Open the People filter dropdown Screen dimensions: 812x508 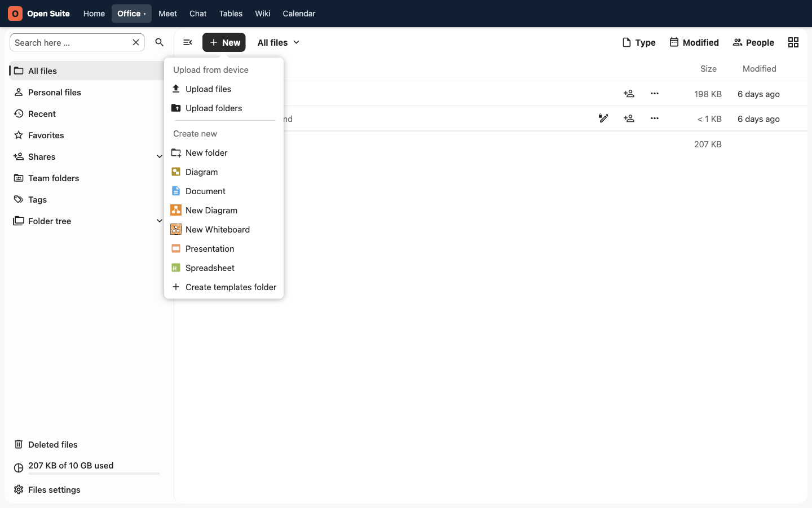pyautogui.click(x=753, y=42)
